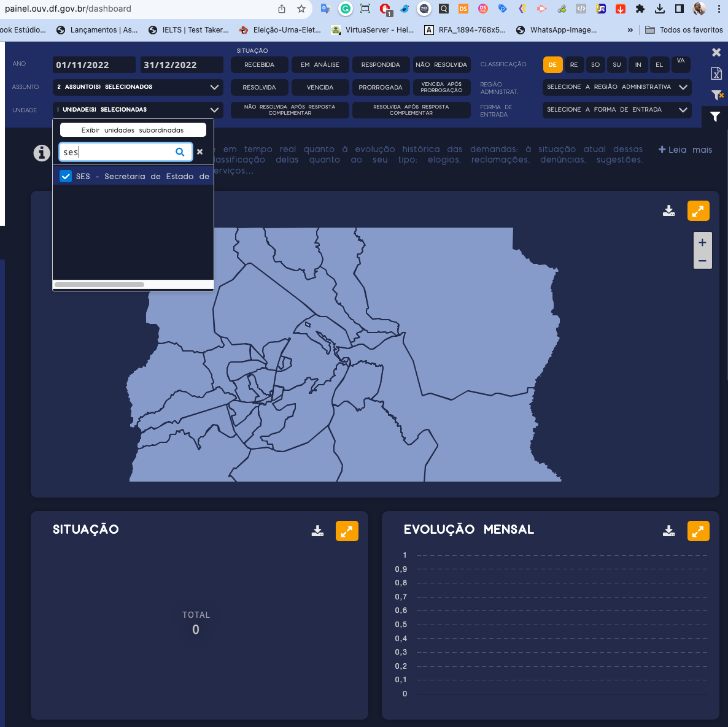Image resolution: width=728 pixels, height=727 pixels.
Task: Click the map's expand fullscreen icon
Action: click(x=698, y=210)
